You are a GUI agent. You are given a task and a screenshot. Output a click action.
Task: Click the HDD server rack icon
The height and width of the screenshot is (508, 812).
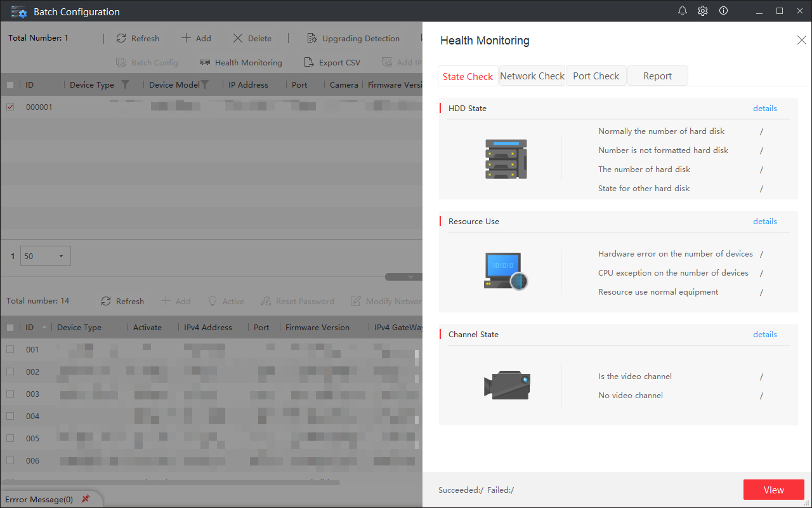(506, 159)
